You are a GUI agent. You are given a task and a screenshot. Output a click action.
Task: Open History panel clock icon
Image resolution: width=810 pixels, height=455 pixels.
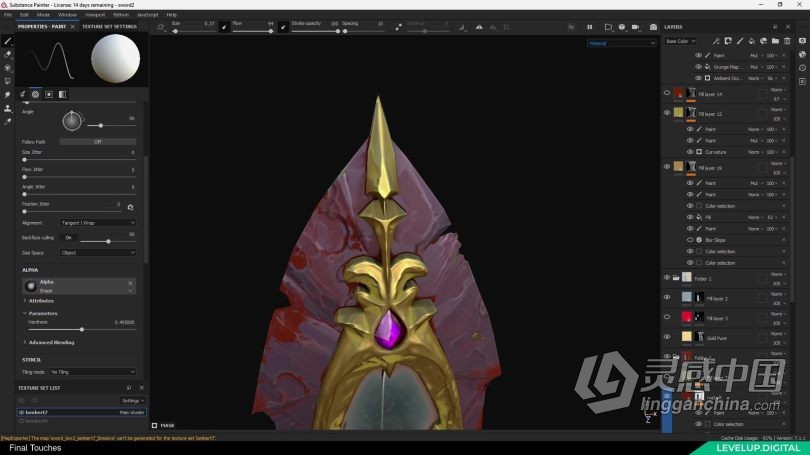click(802, 68)
